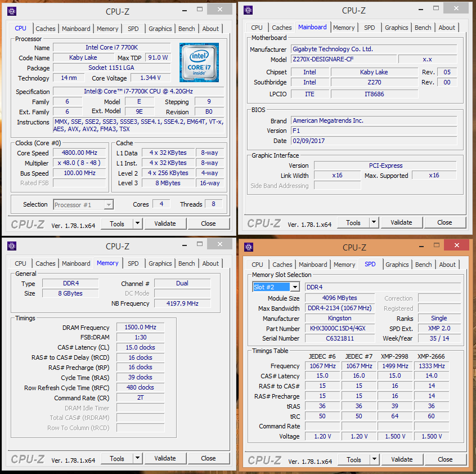
Task: Switch to SPD tab in Memory window
Action: (x=133, y=263)
